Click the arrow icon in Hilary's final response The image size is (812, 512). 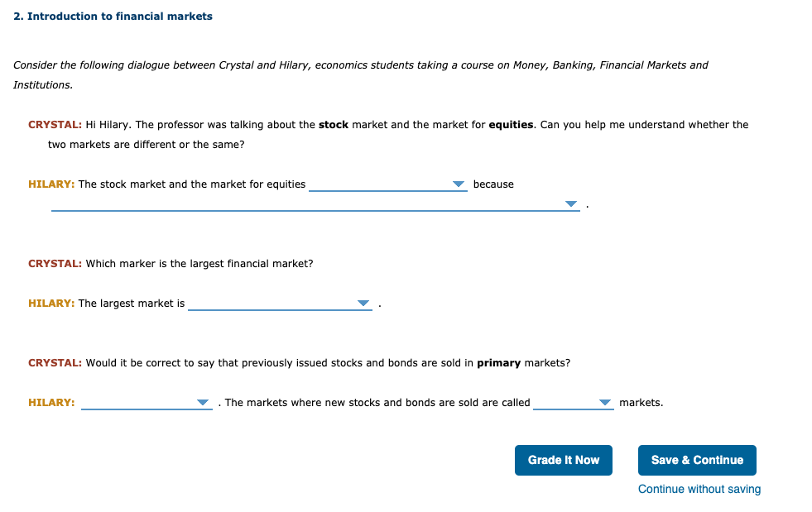203,402
